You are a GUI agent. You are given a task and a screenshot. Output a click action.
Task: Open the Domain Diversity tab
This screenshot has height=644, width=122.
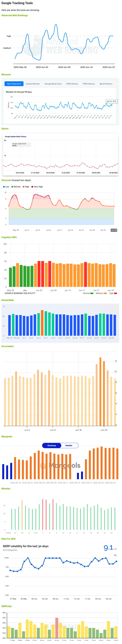pos(33,84)
